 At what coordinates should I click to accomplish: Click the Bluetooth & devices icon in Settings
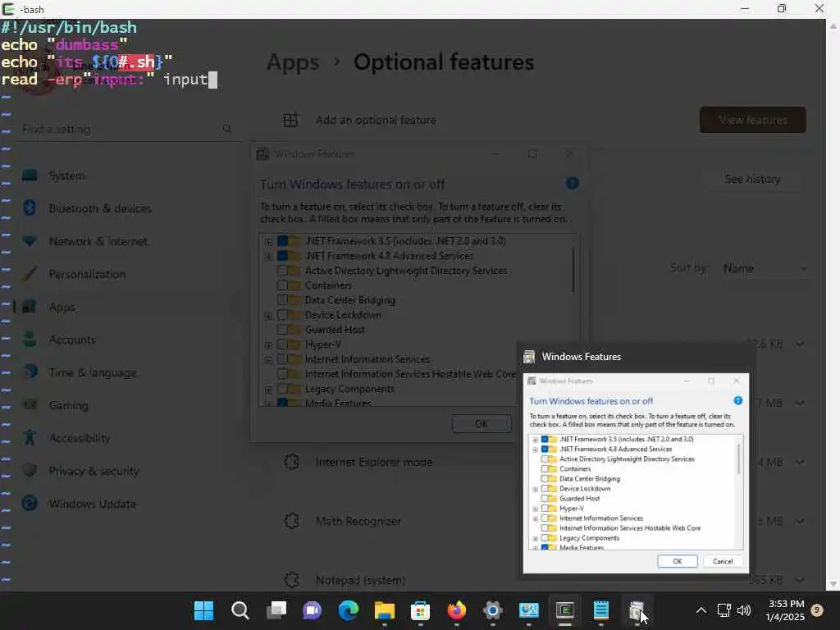(x=30, y=208)
